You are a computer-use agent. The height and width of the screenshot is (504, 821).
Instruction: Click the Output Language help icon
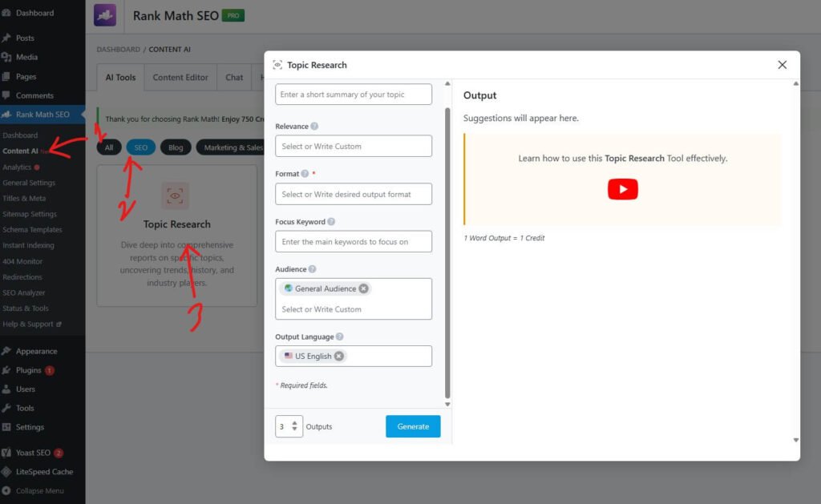pos(339,337)
